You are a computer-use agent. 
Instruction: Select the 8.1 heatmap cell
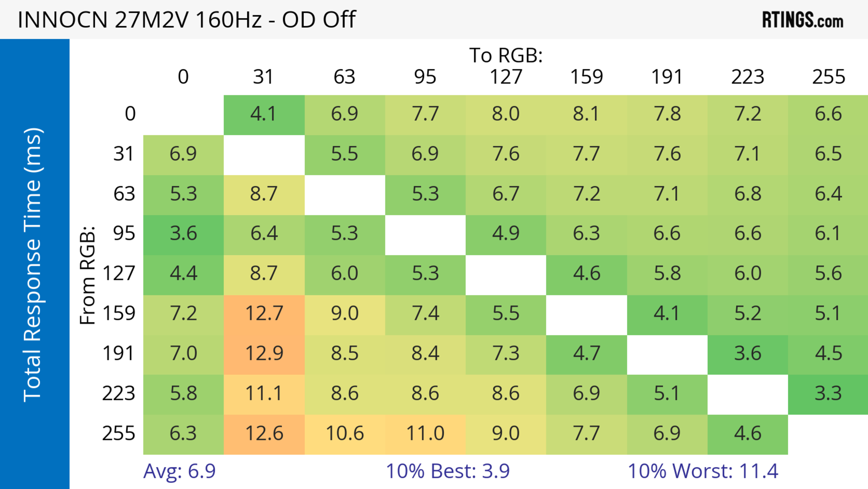point(586,114)
